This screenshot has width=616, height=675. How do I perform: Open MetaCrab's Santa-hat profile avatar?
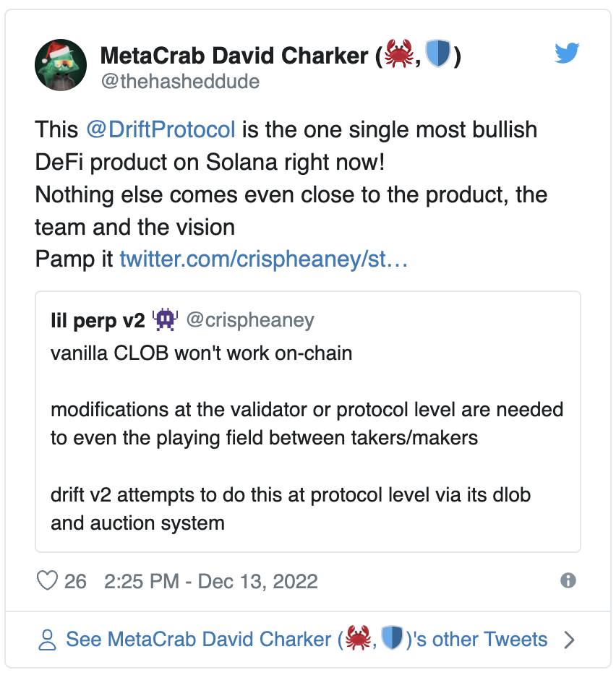[x=61, y=65]
